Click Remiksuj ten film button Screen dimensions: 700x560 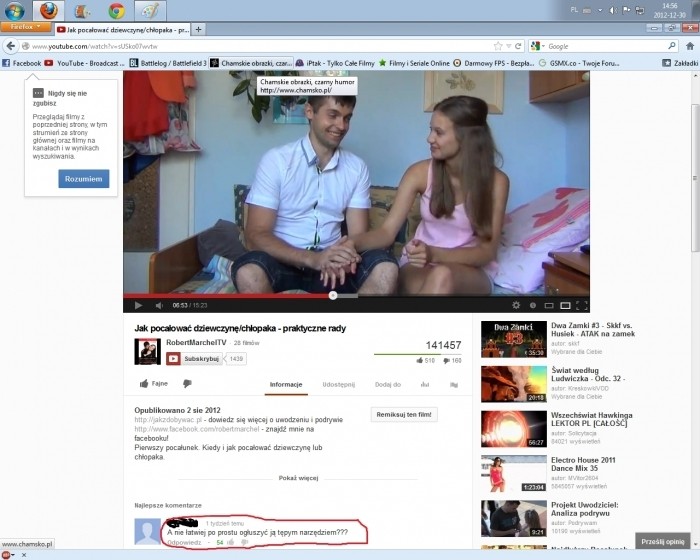[x=403, y=414]
